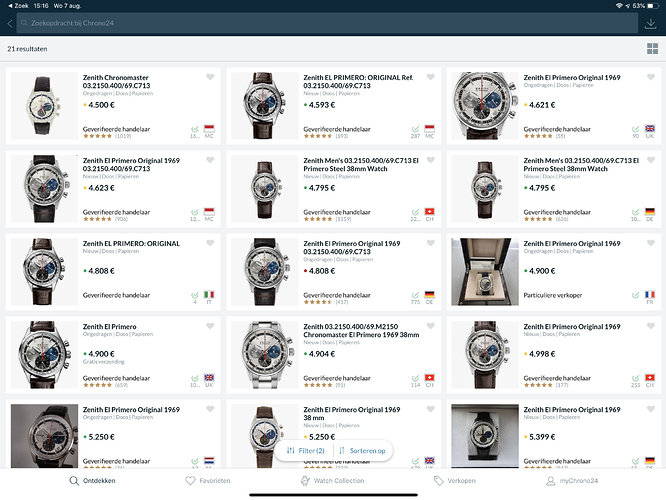Favorite the 4.998 € El Primero listing

point(651,326)
